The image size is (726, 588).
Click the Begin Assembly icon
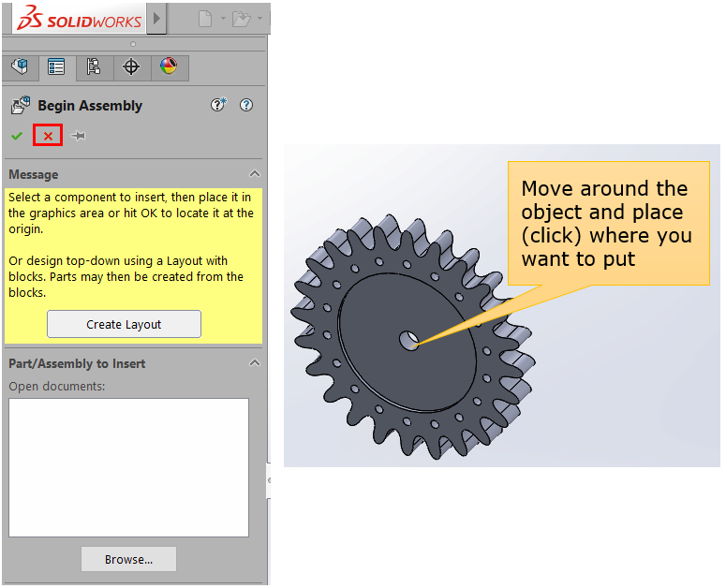click(x=21, y=105)
